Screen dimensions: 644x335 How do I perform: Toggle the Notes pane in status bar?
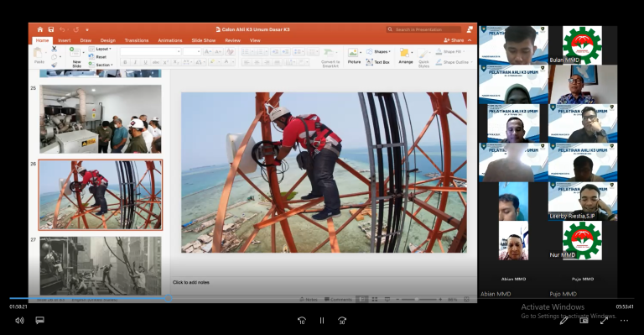(309, 300)
